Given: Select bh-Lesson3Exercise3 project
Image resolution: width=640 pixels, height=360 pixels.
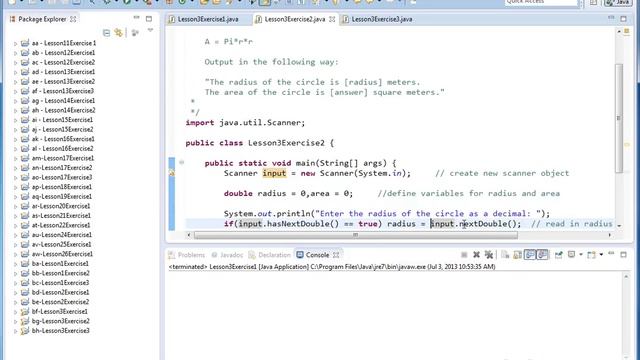Looking at the screenshot, I should click(x=60, y=331).
